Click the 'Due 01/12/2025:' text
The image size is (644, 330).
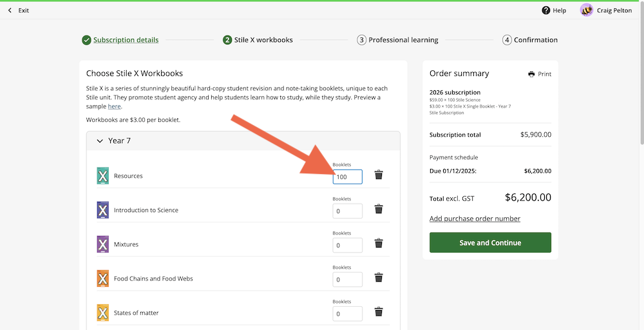pyautogui.click(x=453, y=171)
